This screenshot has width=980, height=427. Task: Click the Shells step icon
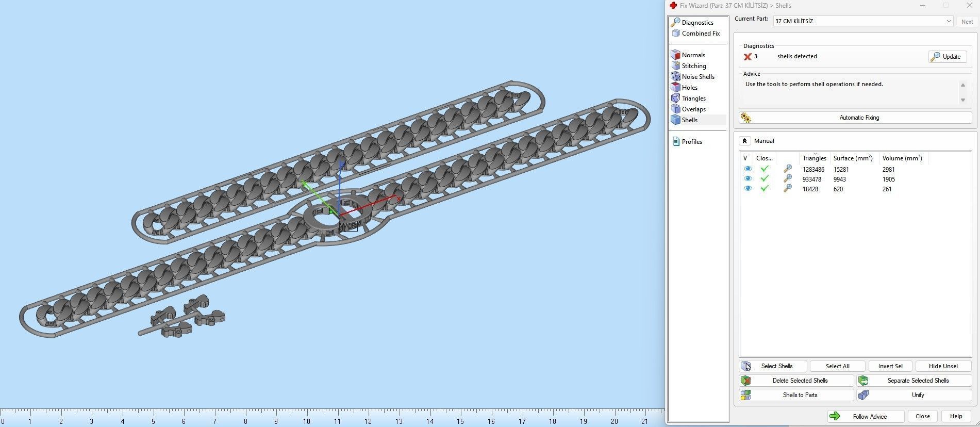tap(676, 120)
